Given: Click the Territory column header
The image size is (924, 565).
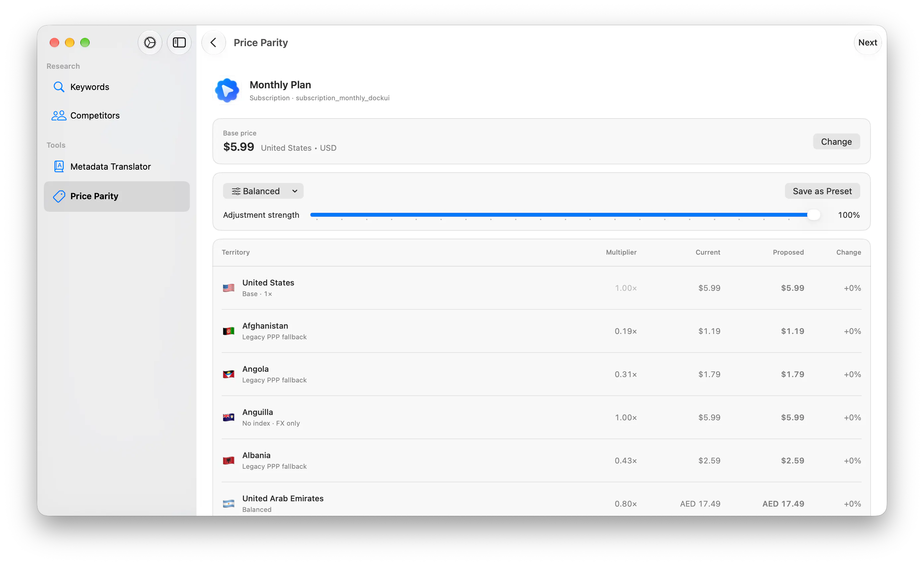Looking at the screenshot, I should tap(236, 252).
